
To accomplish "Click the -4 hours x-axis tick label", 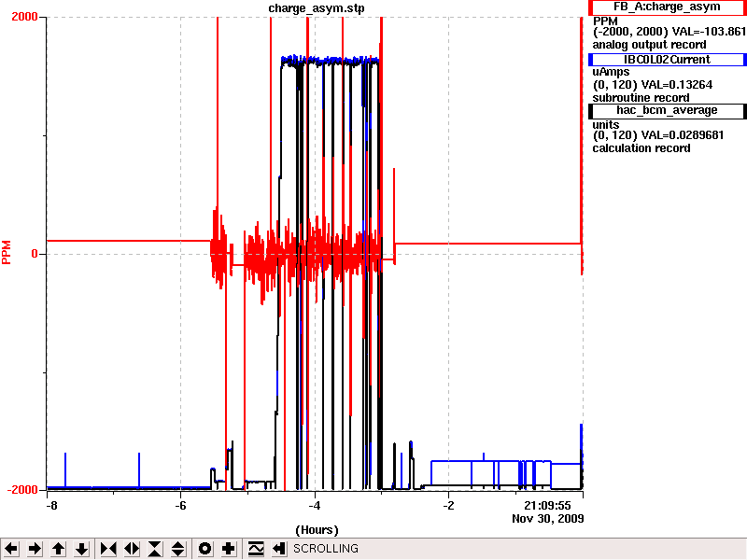I will 315,505.
